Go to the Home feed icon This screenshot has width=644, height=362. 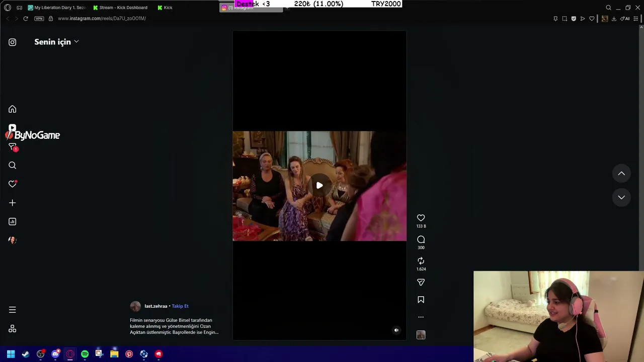[x=13, y=109]
